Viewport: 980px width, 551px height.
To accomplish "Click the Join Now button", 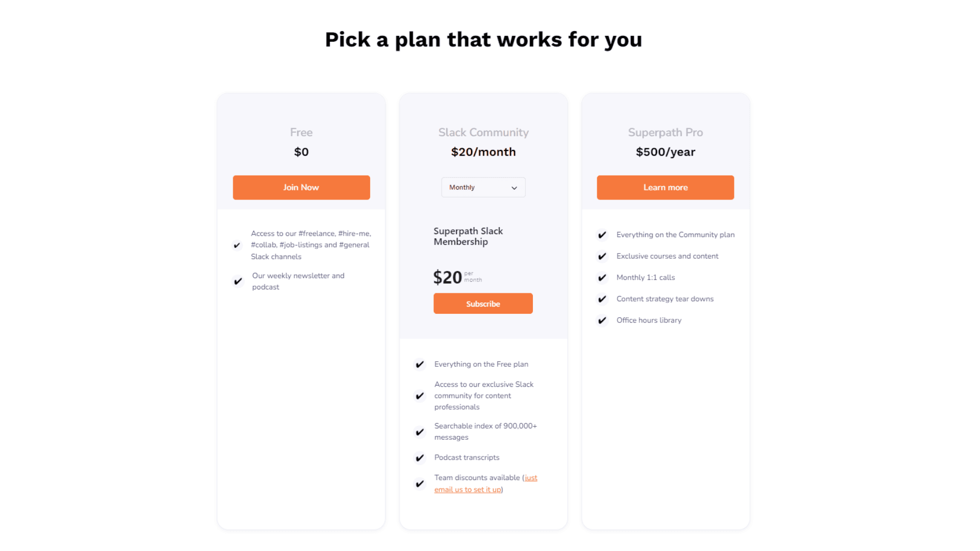I will pos(301,187).
